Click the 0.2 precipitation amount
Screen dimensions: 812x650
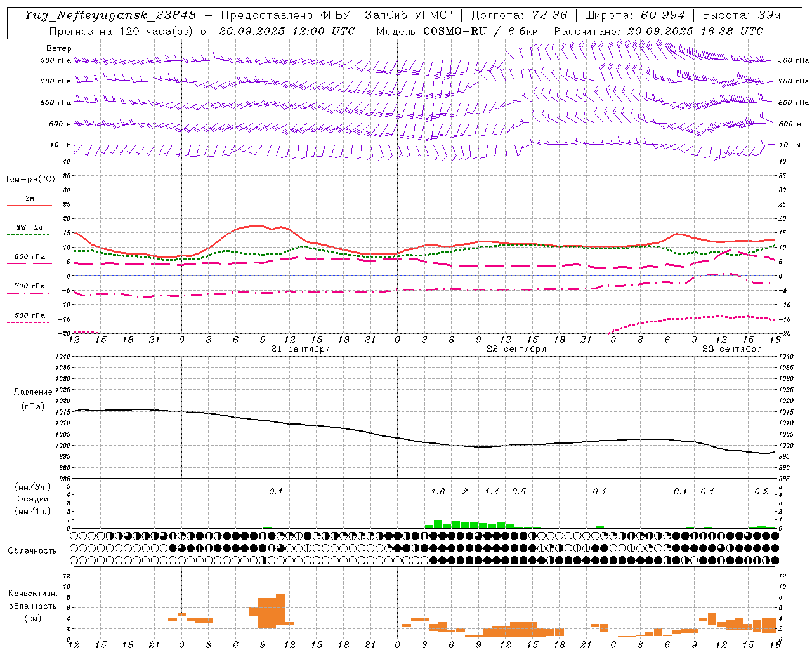761,491
